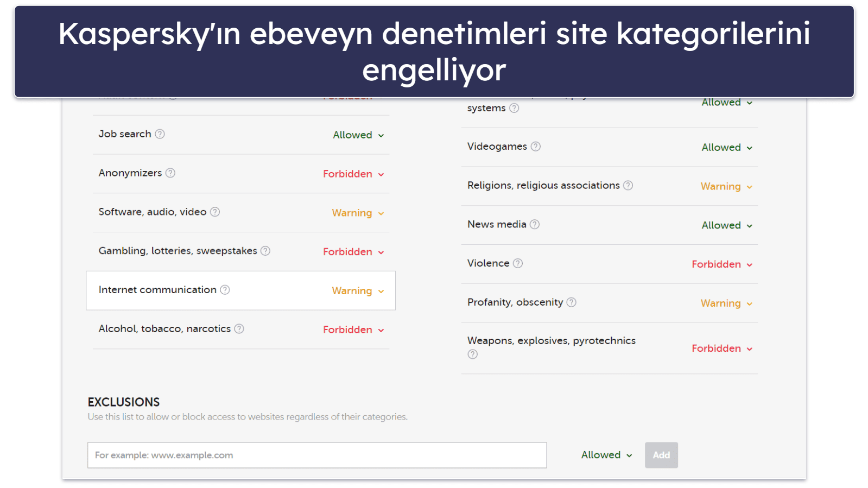Open Alcohol, tobacco, narcotics Forbidden dropdown
The image size is (868, 488).
(353, 330)
